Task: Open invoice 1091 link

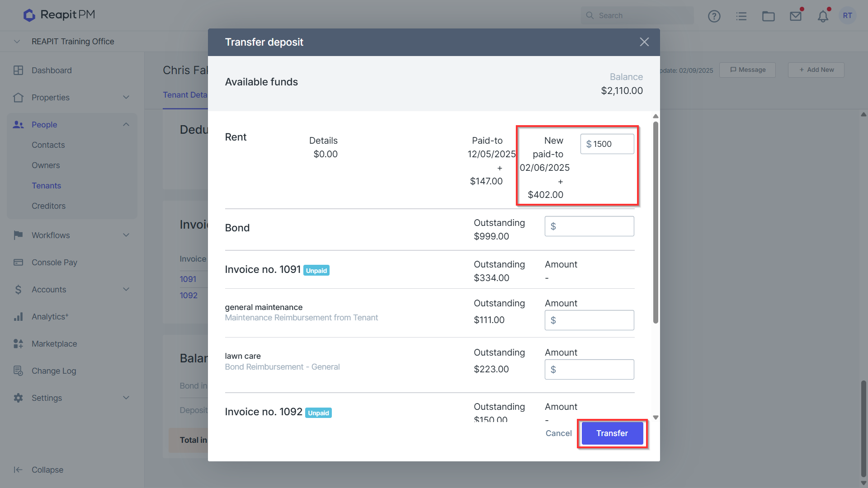Action: (188, 279)
